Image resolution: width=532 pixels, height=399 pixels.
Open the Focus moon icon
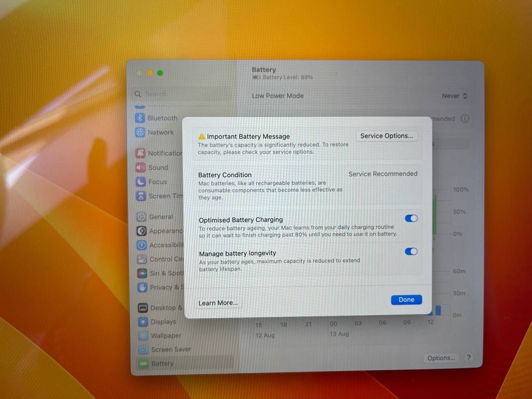coord(141,182)
